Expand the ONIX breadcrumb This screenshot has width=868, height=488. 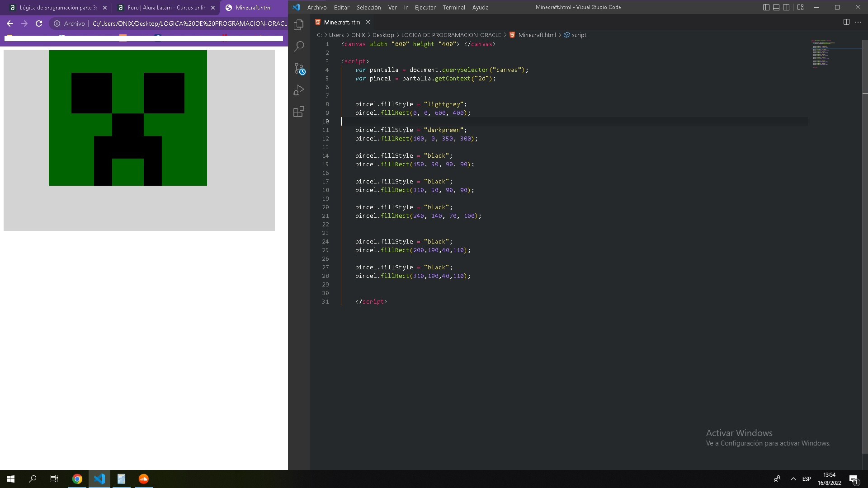click(x=358, y=35)
